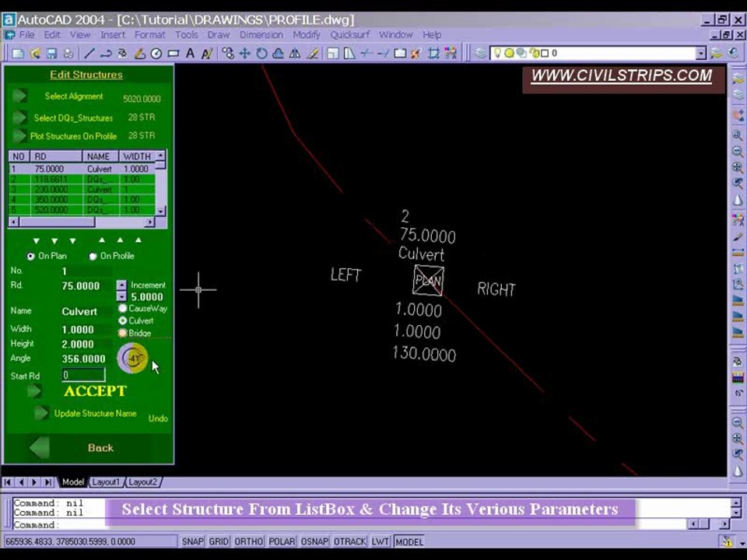Select the Text 'A' tool
Screen dimensions: 747x560
tap(190, 54)
